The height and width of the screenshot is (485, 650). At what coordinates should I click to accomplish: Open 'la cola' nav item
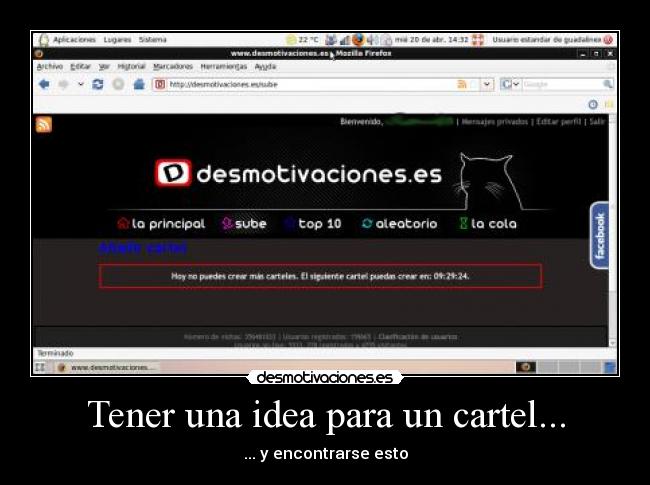pos(488,224)
